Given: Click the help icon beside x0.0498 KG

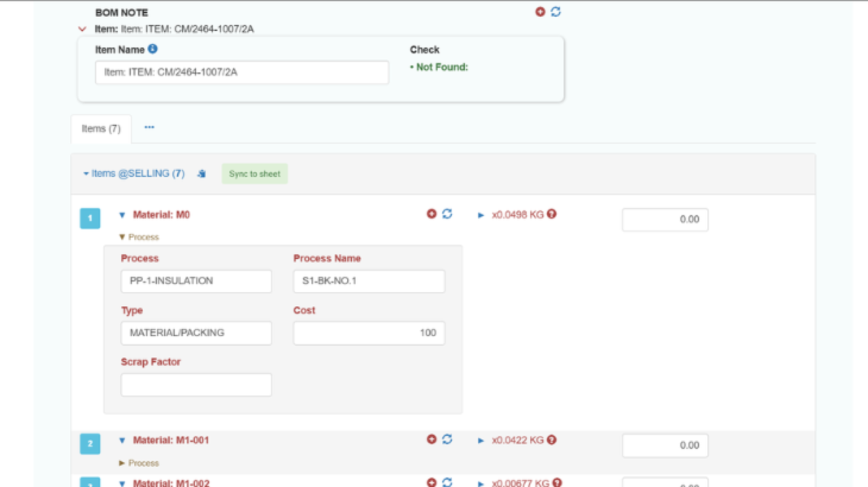Looking at the screenshot, I should tap(552, 214).
